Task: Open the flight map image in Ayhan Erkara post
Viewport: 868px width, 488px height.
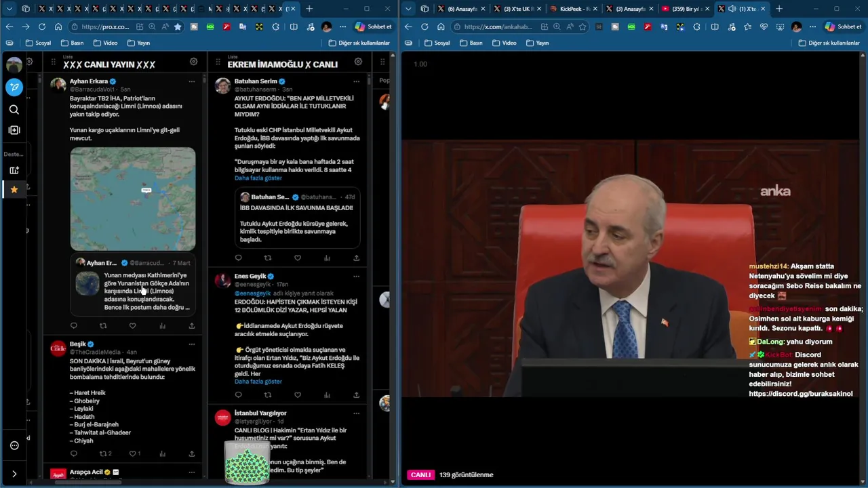Action: point(133,199)
